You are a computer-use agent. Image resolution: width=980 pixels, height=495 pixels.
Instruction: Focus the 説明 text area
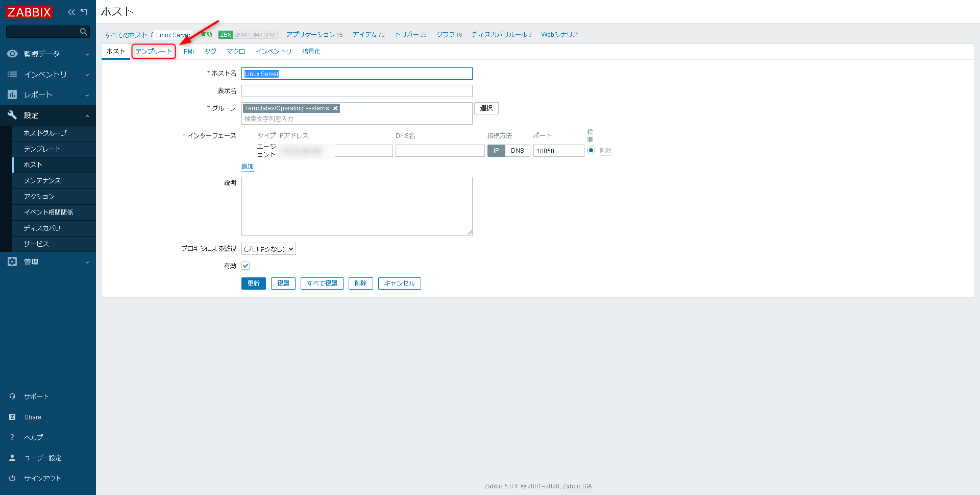(357, 206)
